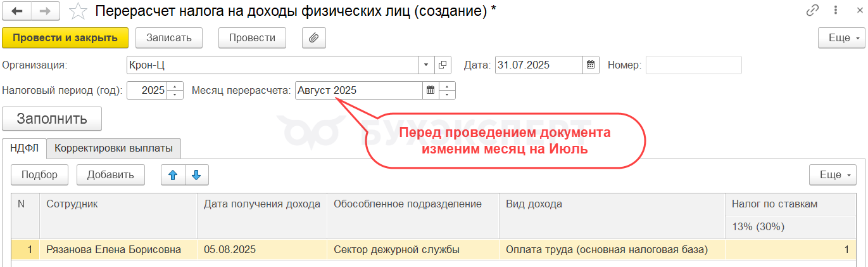The image size is (868, 267).
Task: Attach files using the paperclip icon
Action: pyautogui.click(x=313, y=37)
